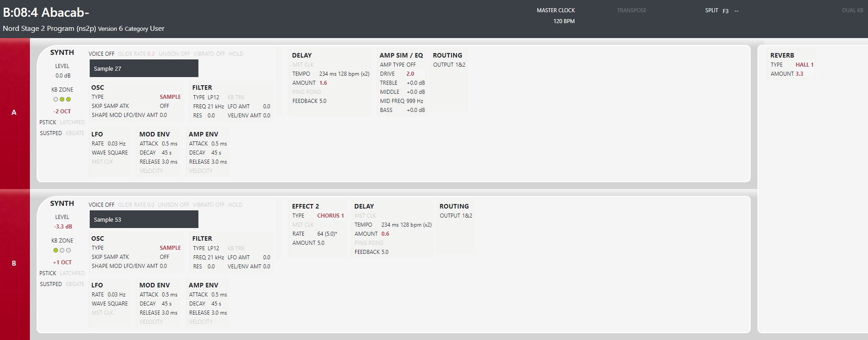Click UNISON OFF in slot B
The width and height of the screenshot is (868, 340).
(174, 205)
